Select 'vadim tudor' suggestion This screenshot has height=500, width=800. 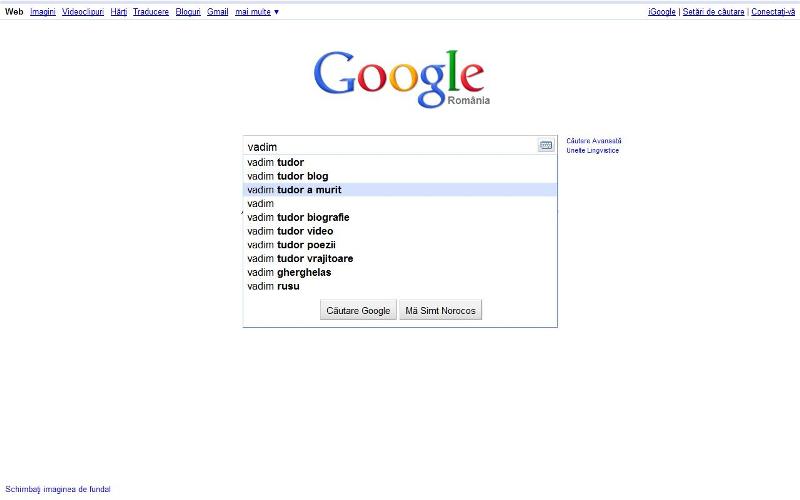[x=276, y=162]
